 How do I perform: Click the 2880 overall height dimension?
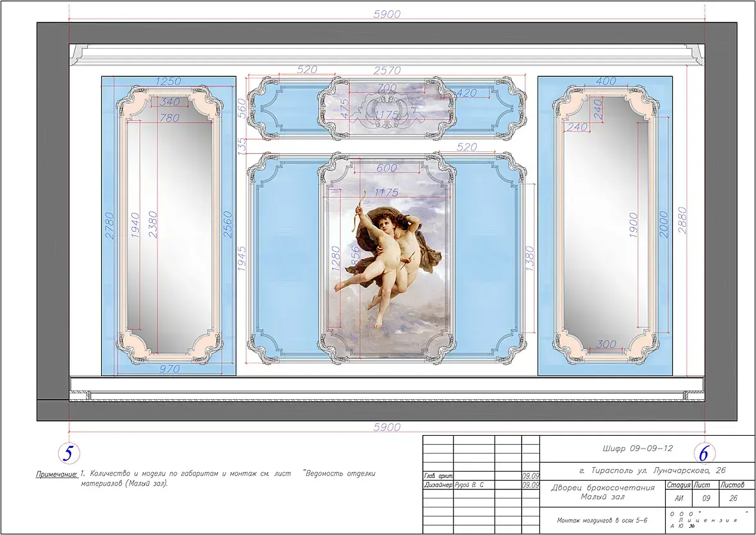click(x=682, y=220)
